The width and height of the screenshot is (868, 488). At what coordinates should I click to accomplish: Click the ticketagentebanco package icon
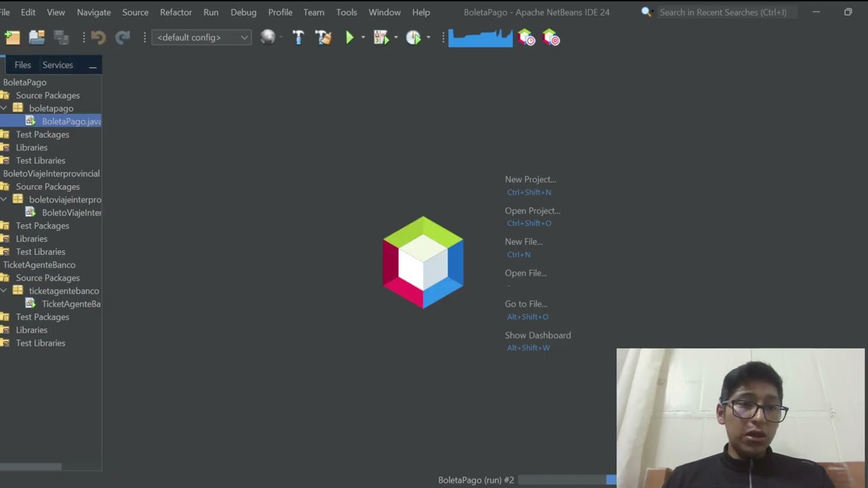[18, 290]
